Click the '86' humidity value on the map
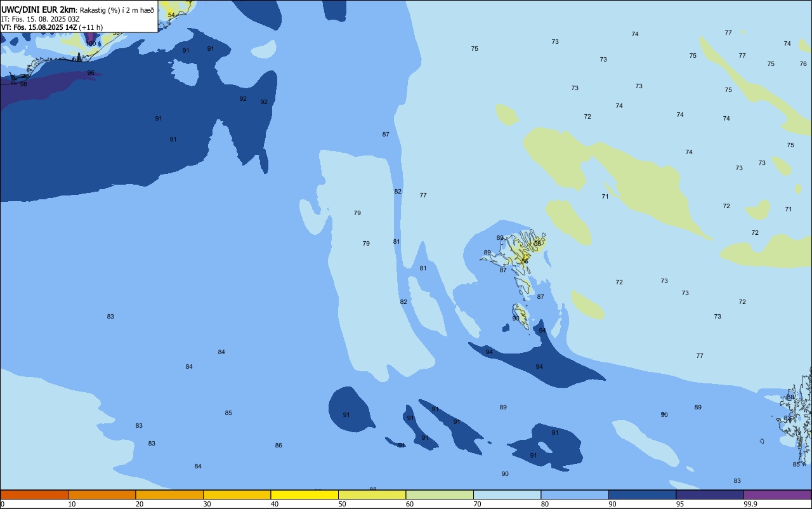 click(278, 446)
